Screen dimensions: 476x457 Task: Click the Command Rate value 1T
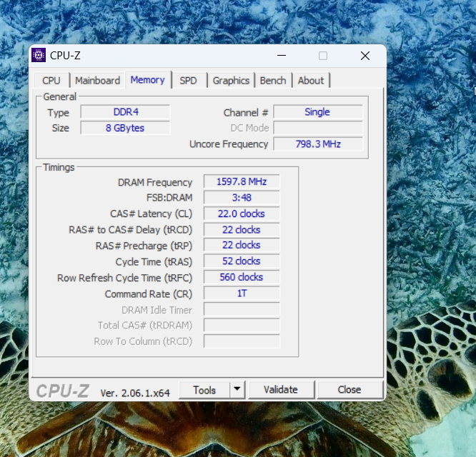coord(242,293)
